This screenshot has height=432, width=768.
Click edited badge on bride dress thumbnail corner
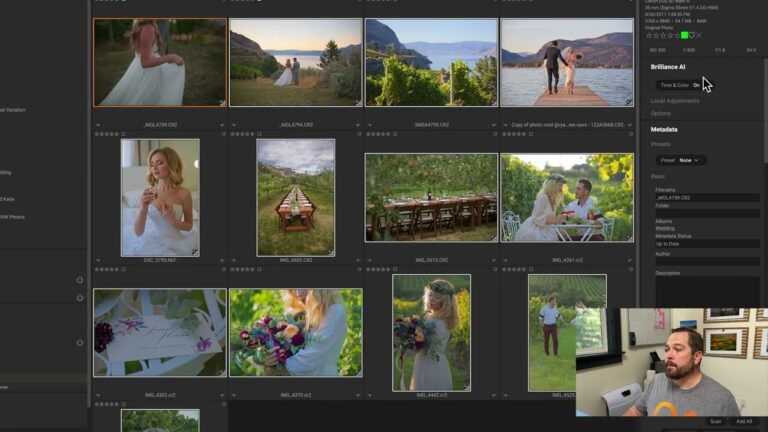[222, 102]
